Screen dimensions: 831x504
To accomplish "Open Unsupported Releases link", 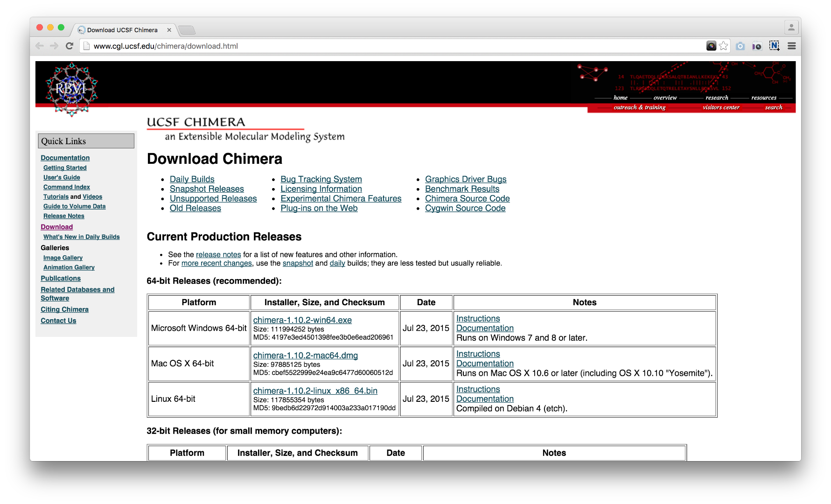I will (213, 198).
